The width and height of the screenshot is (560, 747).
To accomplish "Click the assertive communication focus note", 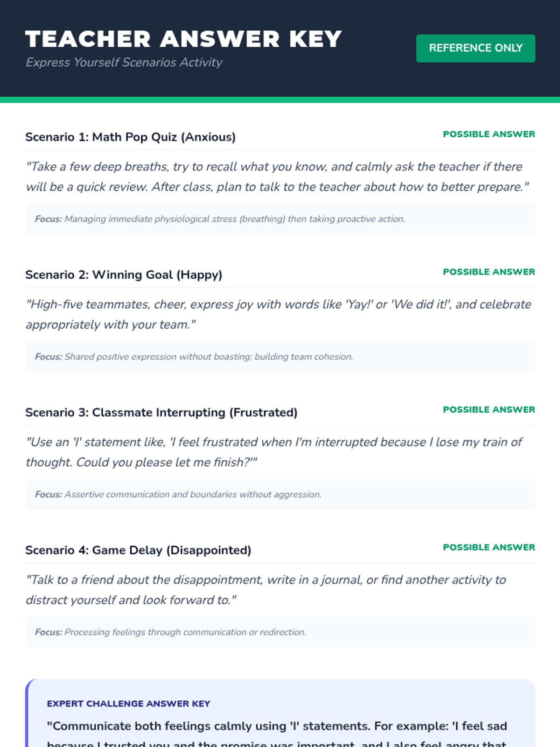I will coord(280,494).
